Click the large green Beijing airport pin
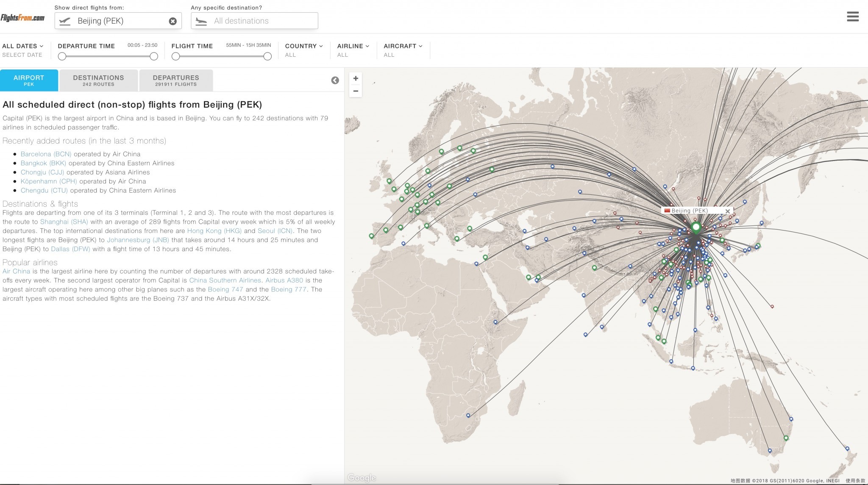 click(x=696, y=228)
